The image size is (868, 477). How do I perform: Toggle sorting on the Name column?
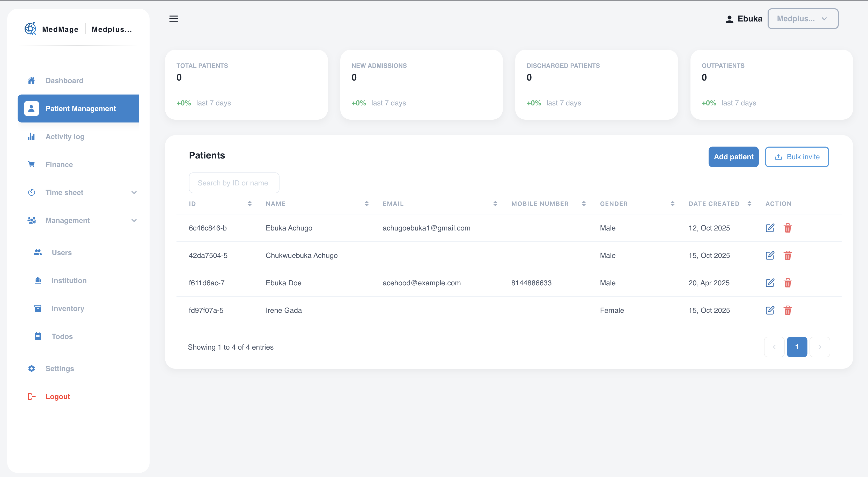click(366, 204)
